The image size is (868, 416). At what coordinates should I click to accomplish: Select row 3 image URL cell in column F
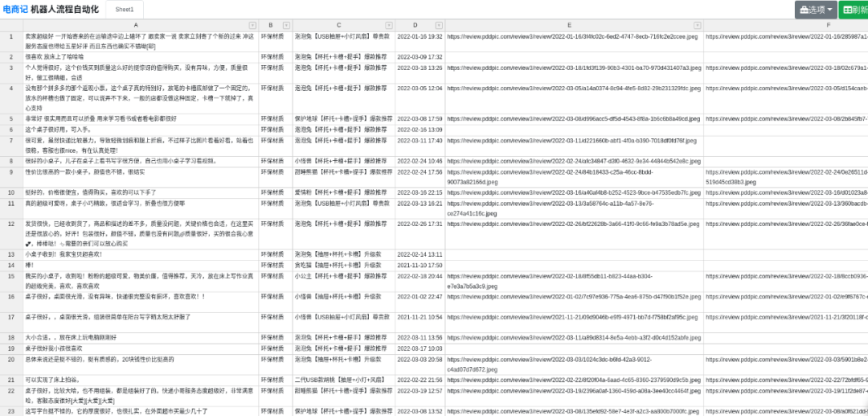pos(786,72)
